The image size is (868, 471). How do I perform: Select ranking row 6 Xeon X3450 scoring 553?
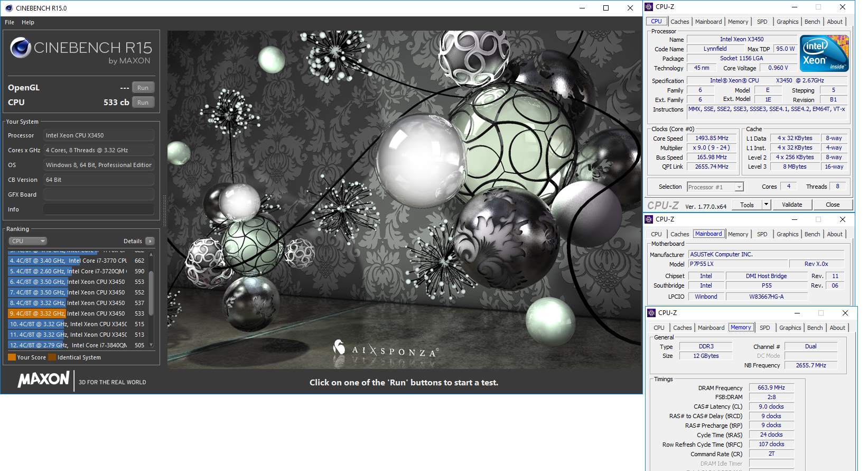[x=77, y=282]
